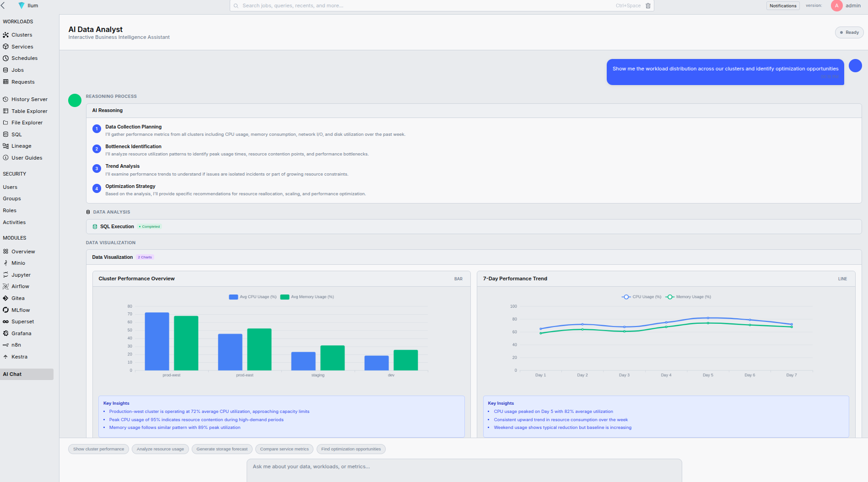868x482 pixels.
Task: Open the Lineage view
Action: [21, 146]
